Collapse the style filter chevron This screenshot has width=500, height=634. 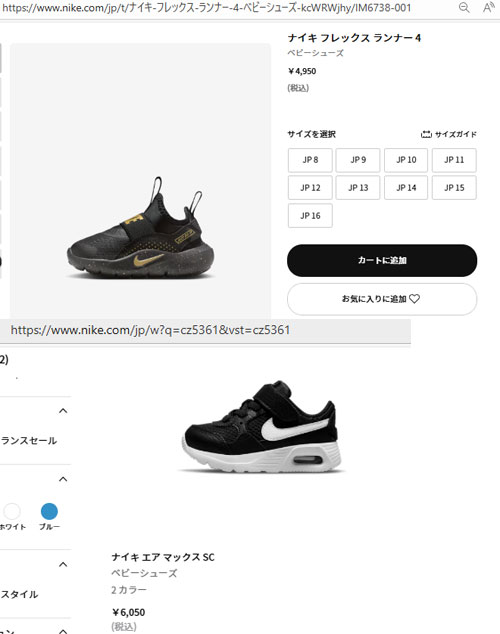[x=63, y=564]
